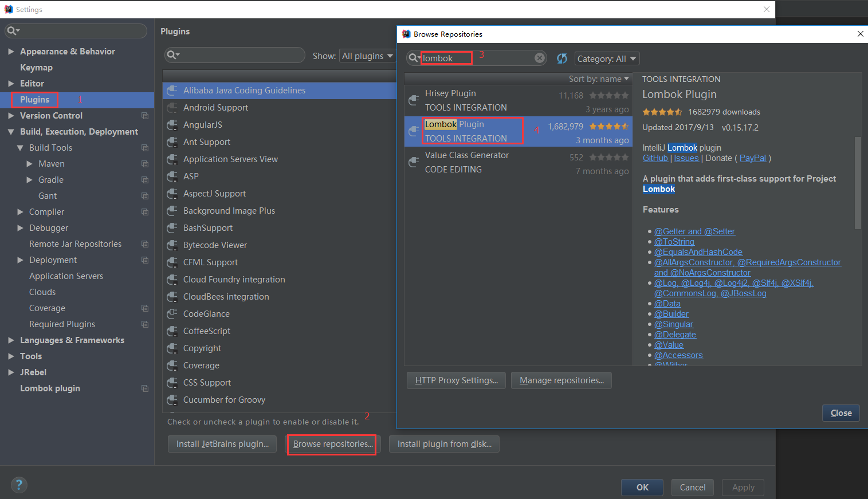Click plugin icon beside Background Image Plus

click(x=172, y=211)
